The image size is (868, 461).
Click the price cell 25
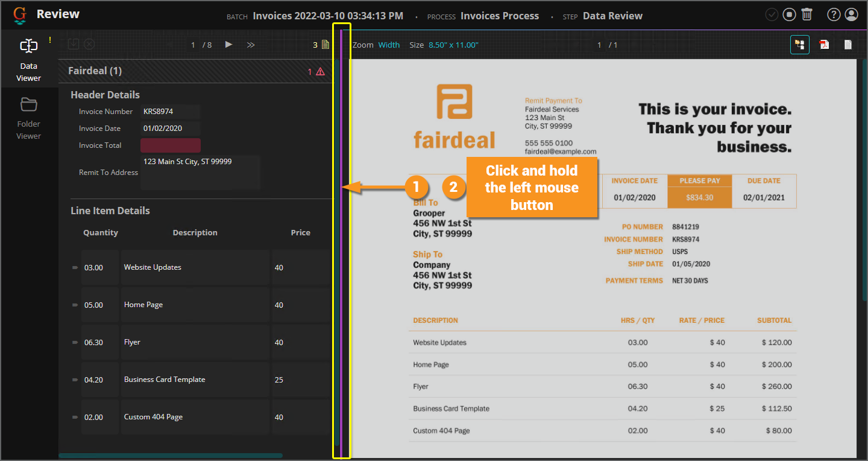click(x=301, y=380)
